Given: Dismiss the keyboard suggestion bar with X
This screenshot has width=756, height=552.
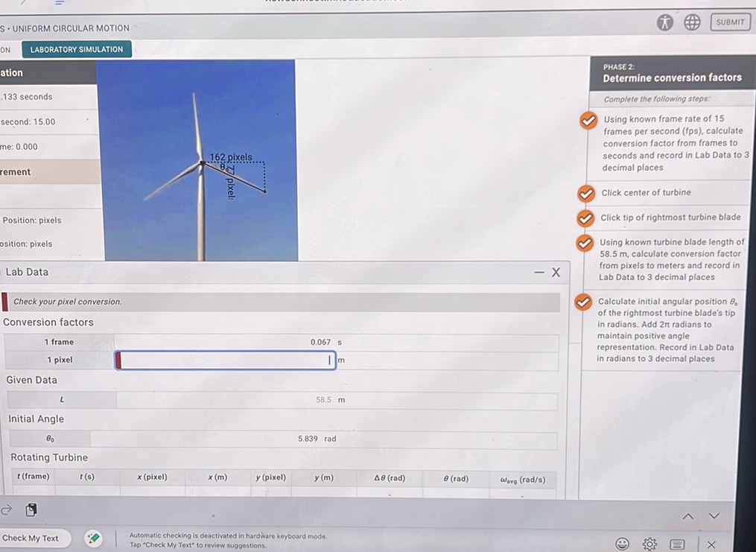Looking at the screenshot, I should click(711, 545).
